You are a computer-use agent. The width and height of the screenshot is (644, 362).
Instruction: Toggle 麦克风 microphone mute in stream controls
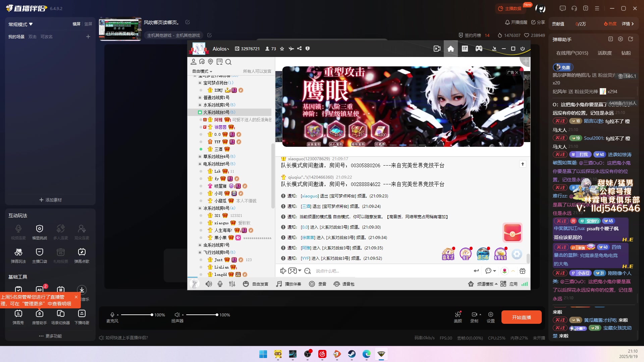click(x=112, y=315)
